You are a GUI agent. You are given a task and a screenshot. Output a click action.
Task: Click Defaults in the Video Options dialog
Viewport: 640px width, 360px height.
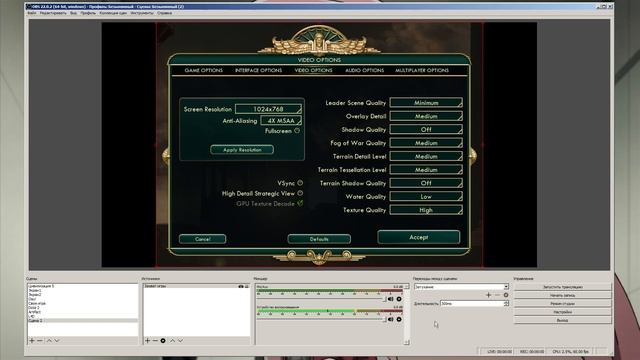point(319,239)
